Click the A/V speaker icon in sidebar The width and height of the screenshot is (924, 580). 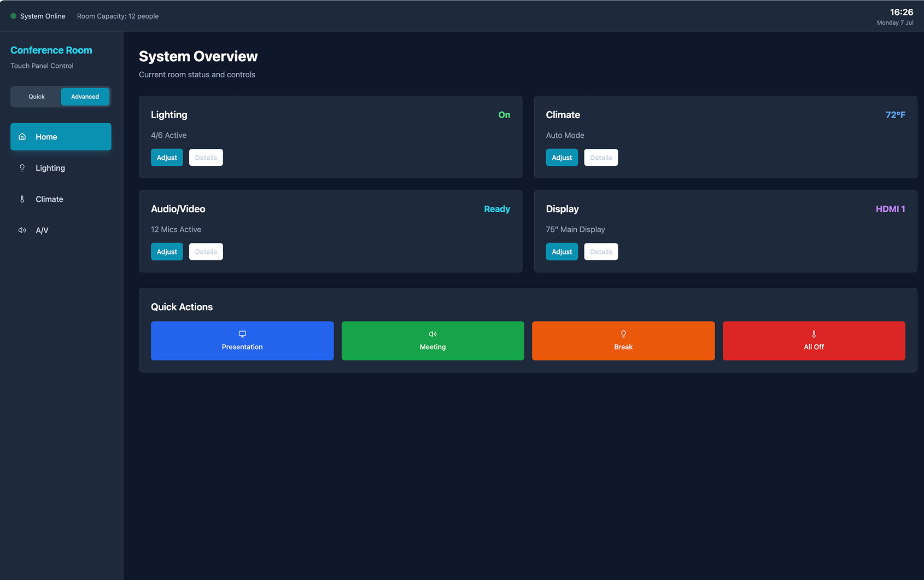(22, 230)
